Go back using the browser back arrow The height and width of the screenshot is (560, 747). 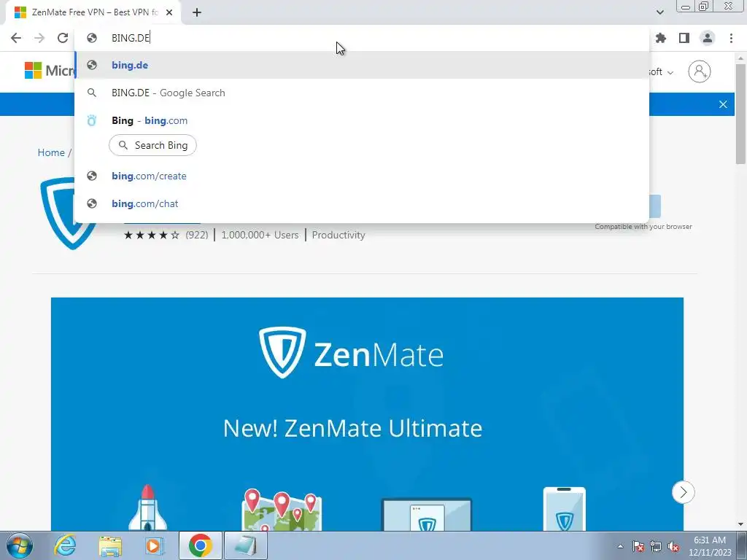click(16, 38)
